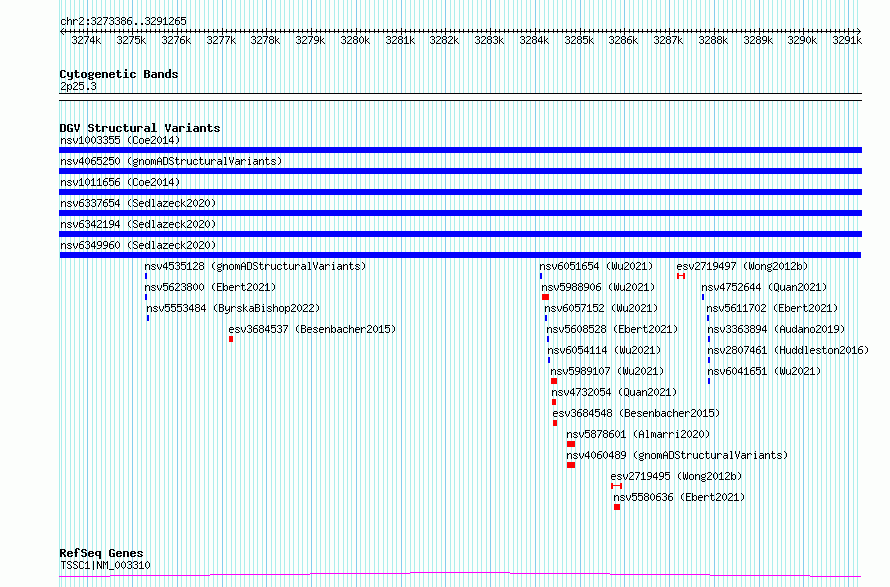
Task: Click the red marker under esv3684537
Action: (x=231, y=339)
